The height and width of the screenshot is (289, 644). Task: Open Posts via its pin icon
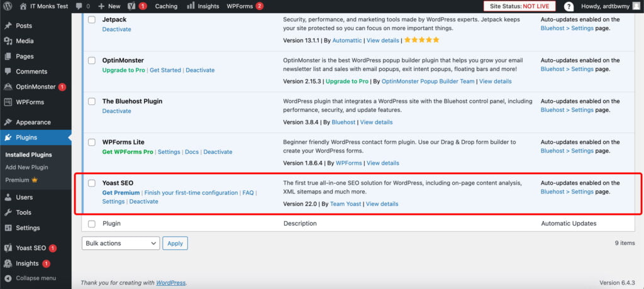[8, 26]
